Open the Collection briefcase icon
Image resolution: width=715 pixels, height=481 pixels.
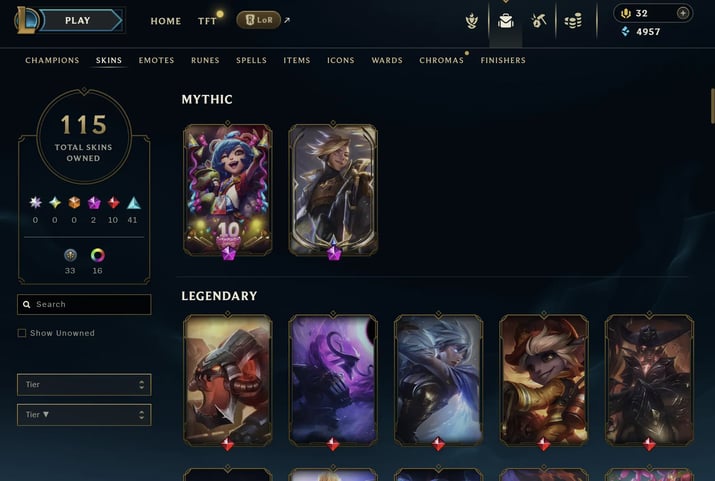(506, 21)
